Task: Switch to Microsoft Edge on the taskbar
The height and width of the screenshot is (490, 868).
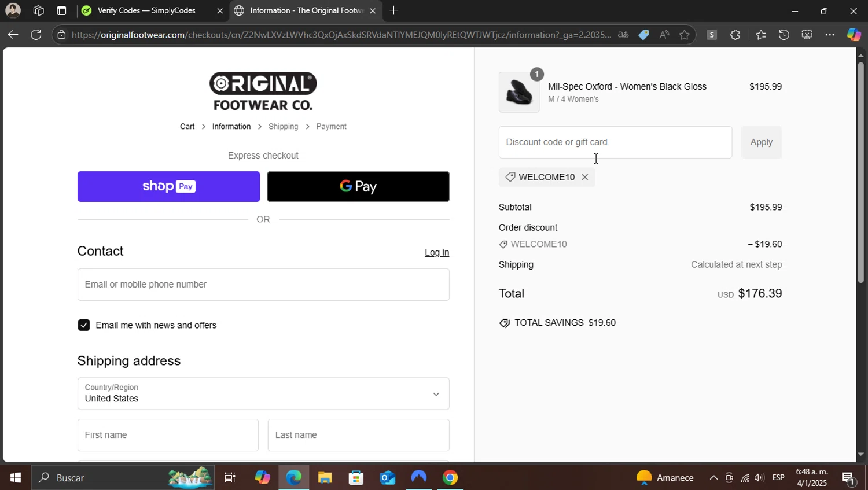Action: [294, 478]
